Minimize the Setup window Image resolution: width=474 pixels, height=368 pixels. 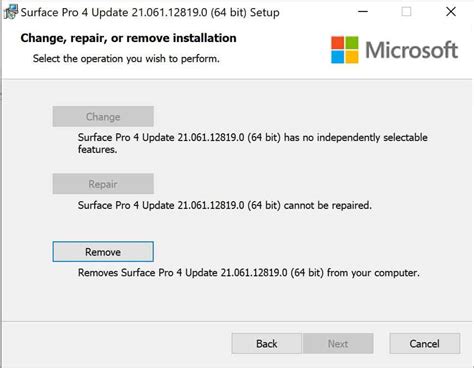(x=363, y=12)
